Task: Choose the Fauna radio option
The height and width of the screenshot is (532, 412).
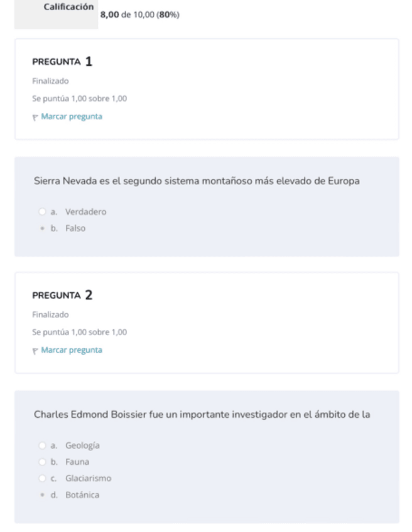Action: (43, 462)
